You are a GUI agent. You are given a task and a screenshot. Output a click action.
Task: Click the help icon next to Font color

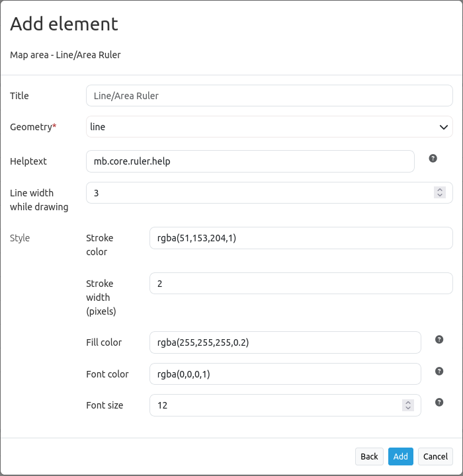pos(439,371)
